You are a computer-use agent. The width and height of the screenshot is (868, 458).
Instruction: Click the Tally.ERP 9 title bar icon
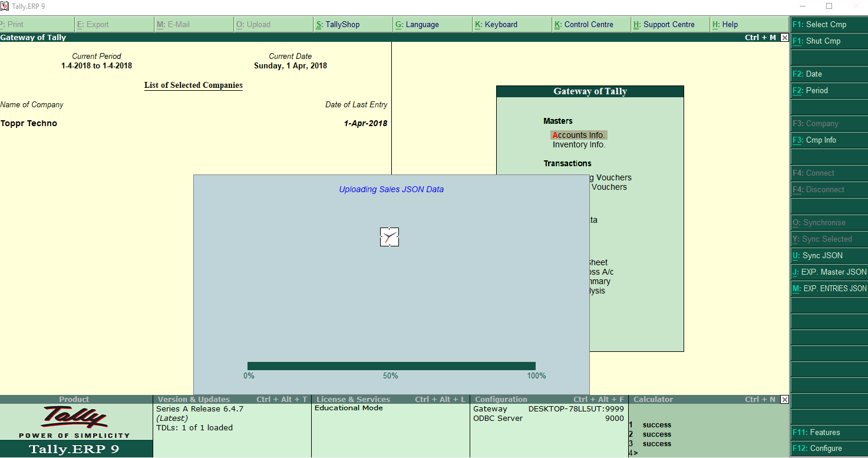coord(6,6)
